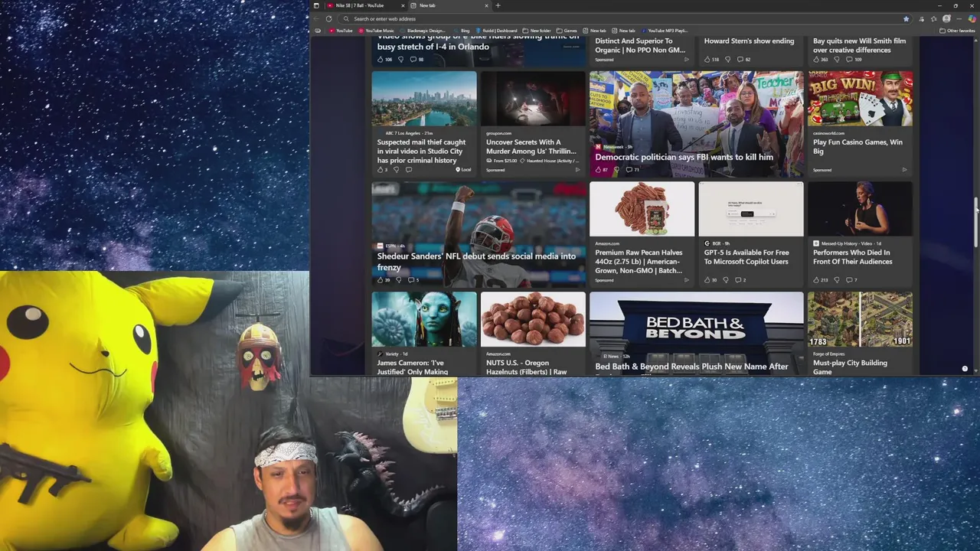The height and width of the screenshot is (551, 980).
Task: Click the hazelnuts product image
Action: coord(533,319)
